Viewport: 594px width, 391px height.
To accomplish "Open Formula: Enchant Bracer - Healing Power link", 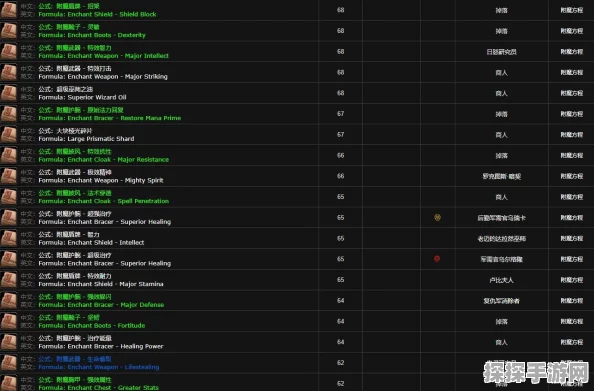I will click(101, 346).
